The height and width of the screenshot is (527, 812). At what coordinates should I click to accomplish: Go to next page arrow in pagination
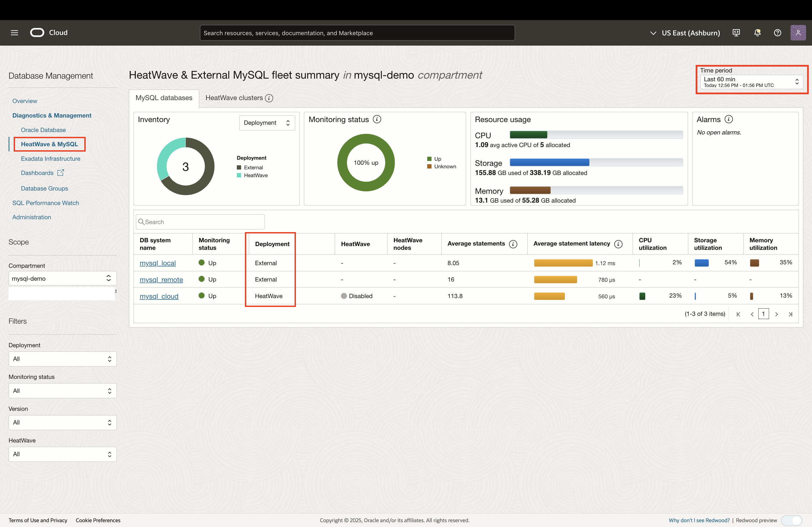777,314
